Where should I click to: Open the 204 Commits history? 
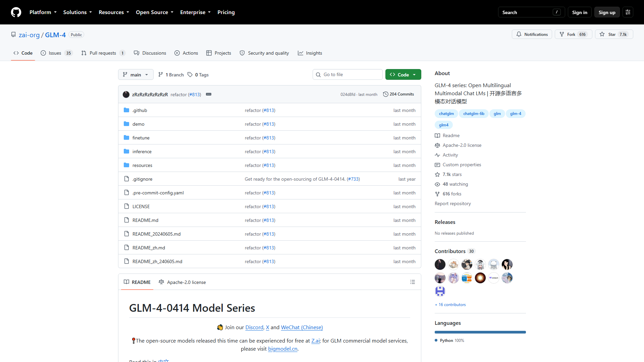(398, 94)
